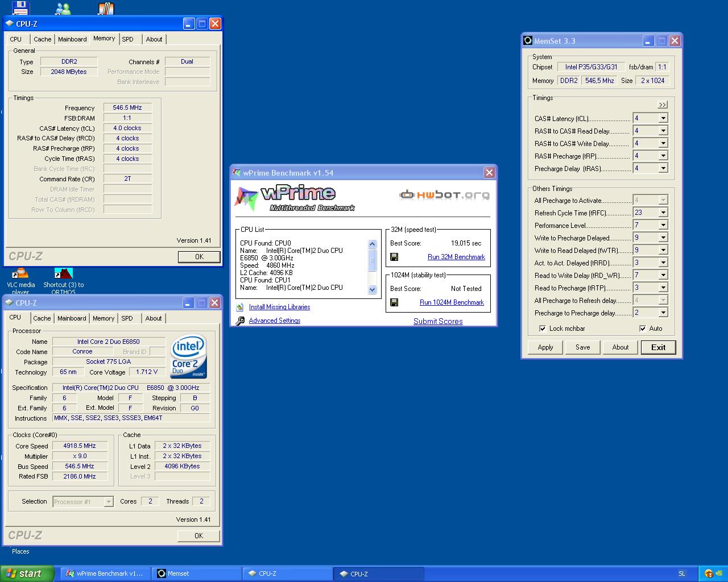728x582 pixels.
Task: Switch to Memory tab in bottom CPU-Z window
Action: pos(104,318)
